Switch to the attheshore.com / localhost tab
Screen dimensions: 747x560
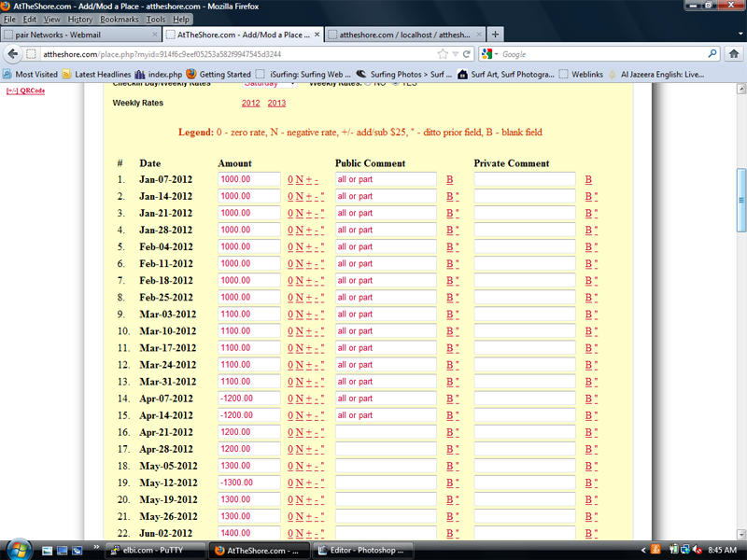[405, 35]
